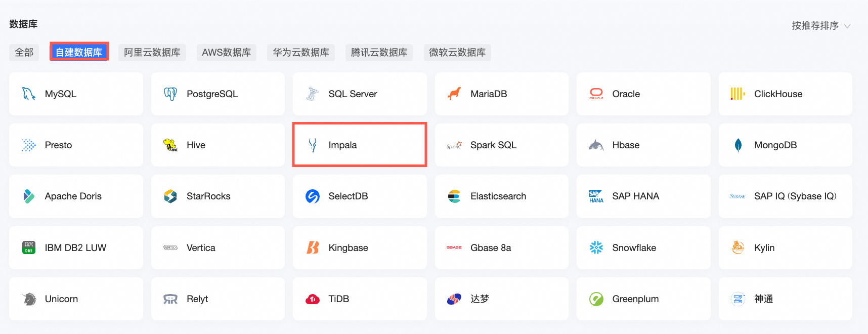Image resolution: width=868 pixels, height=334 pixels.
Task: Choose the ClickHouse label
Action: tap(778, 94)
